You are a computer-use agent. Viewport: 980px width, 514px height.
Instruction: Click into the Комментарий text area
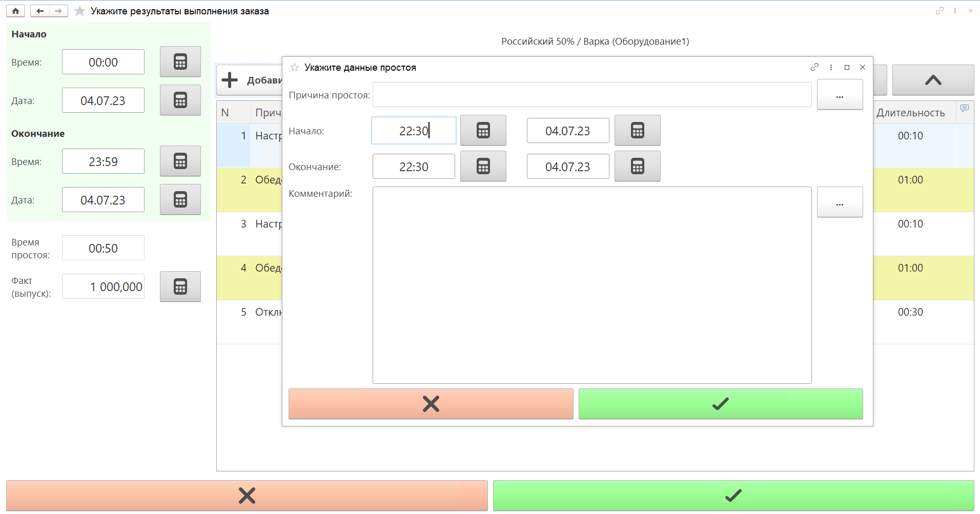[591, 284]
